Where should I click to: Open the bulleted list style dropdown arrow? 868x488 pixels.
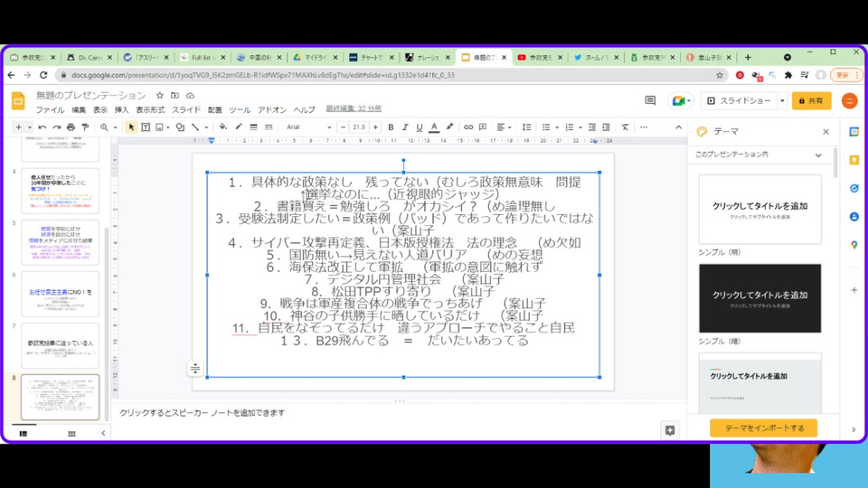pyautogui.click(x=557, y=127)
